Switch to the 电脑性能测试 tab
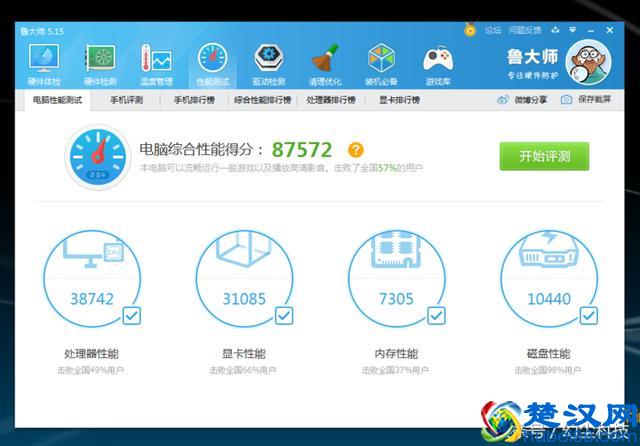Image resolution: width=640 pixels, height=446 pixels. tap(58, 100)
